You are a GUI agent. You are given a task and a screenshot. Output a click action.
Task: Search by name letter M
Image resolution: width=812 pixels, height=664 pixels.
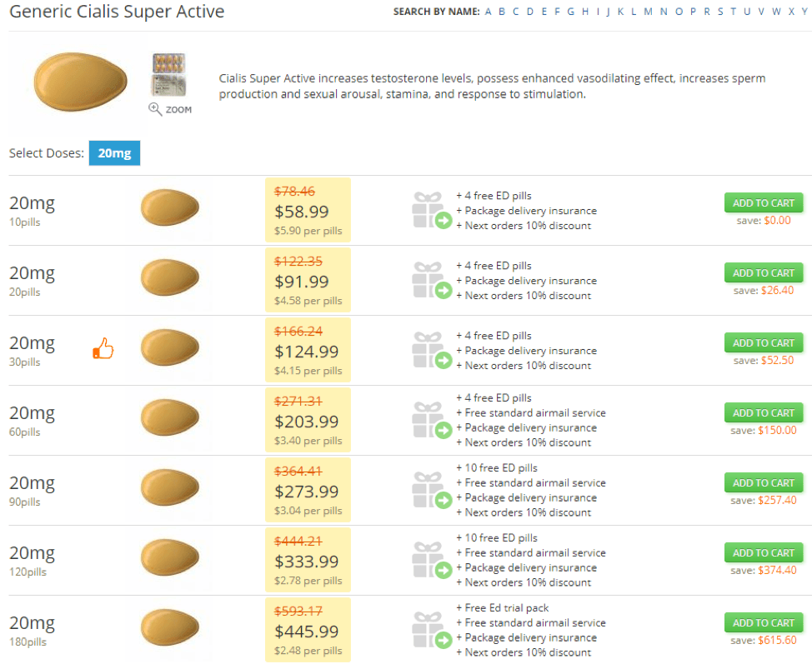coord(648,12)
